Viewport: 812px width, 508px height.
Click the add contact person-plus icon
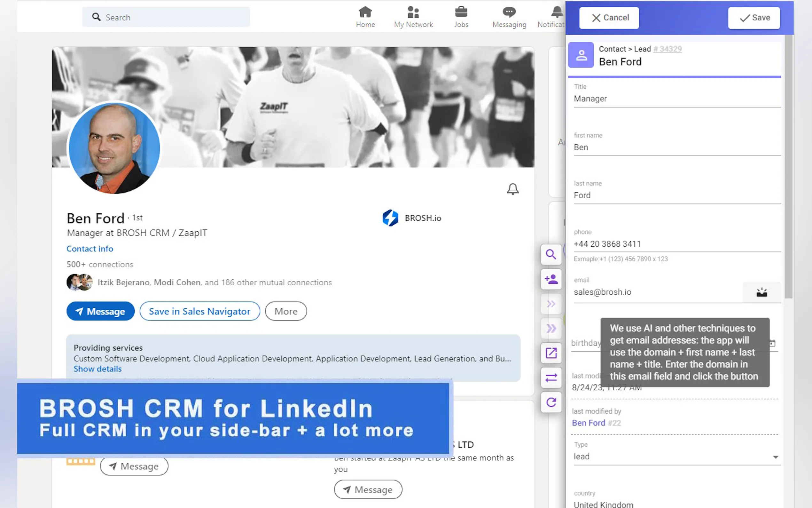pyautogui.click(x=551, y=279)
